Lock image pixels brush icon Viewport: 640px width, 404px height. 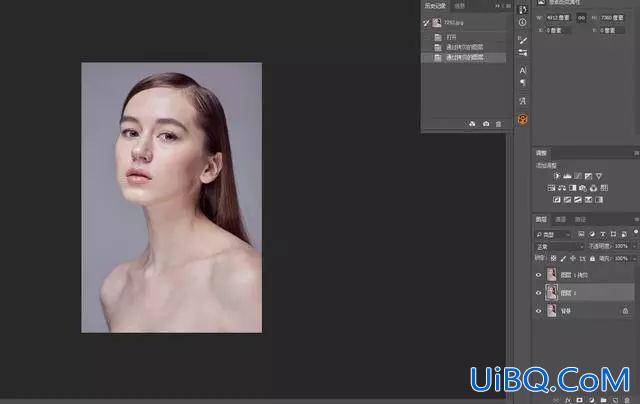point(563,259)
